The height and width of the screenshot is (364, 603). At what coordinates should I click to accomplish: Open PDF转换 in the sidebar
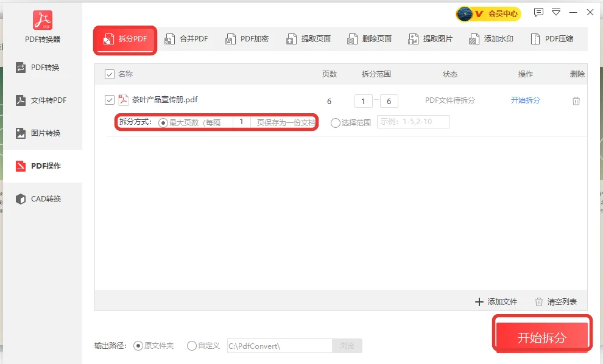point(43,68)
